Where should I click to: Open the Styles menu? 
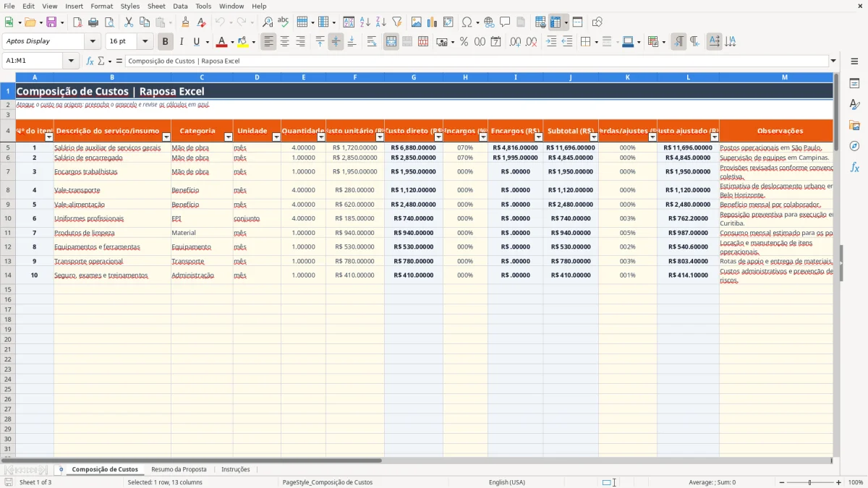(x=130, y=6)
